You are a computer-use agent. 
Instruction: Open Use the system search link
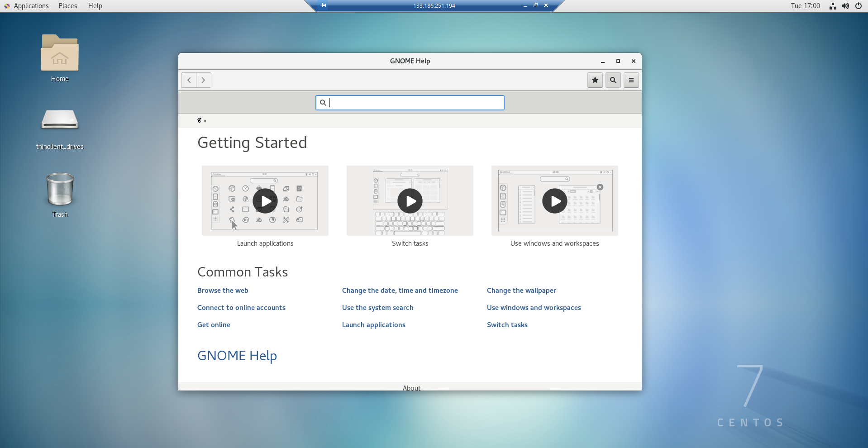(x=378, y=308)
